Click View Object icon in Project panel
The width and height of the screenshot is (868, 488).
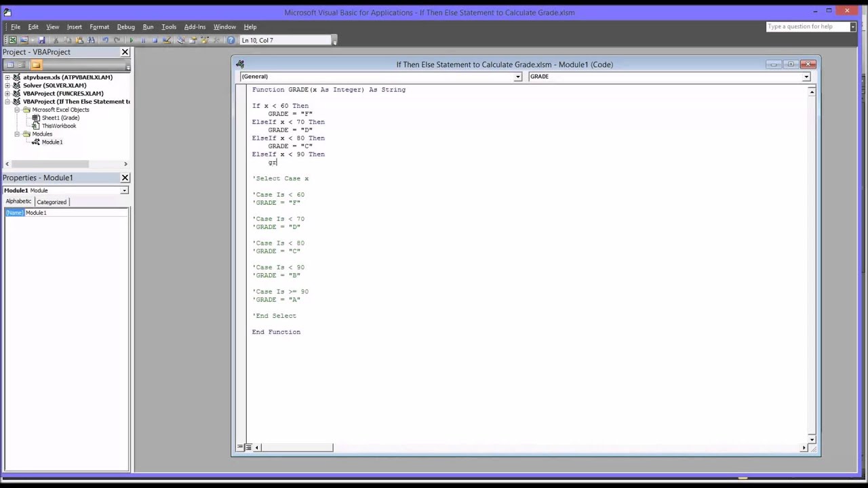(22, 65)
